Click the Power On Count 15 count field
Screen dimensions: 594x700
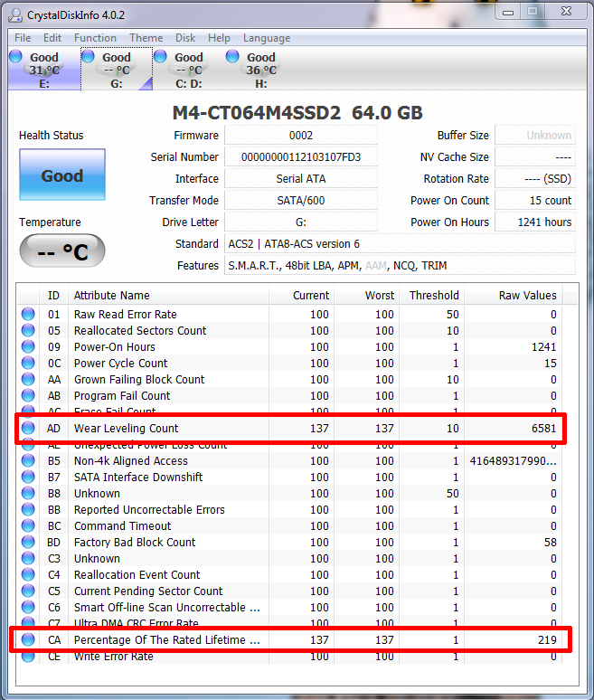pyautogui.click(x=535, y=201)
